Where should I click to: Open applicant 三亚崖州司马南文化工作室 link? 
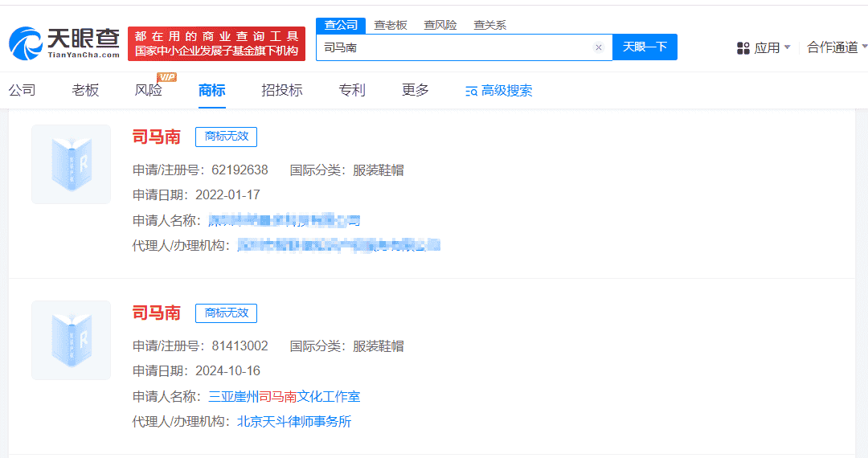(285, 396)
